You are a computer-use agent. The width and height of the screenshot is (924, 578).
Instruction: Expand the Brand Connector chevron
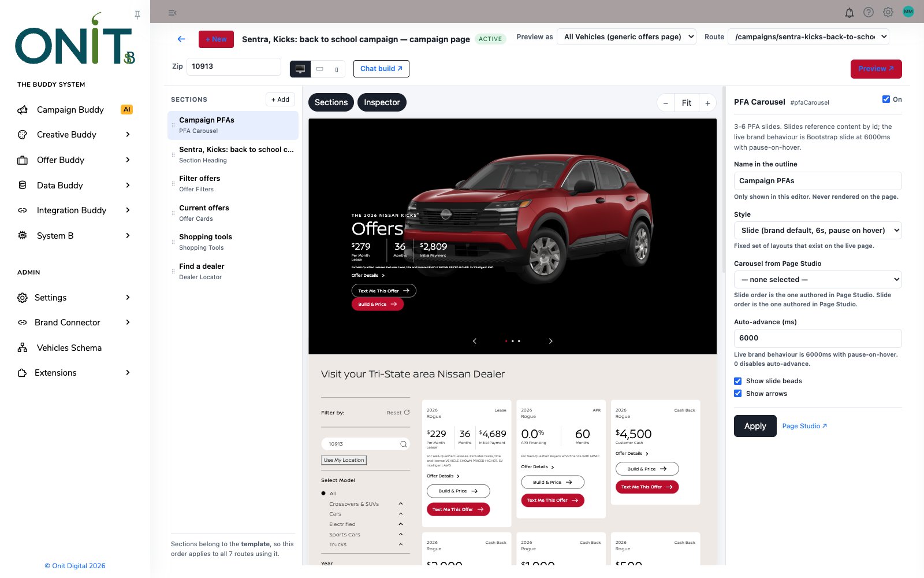[x=128, y=323]
